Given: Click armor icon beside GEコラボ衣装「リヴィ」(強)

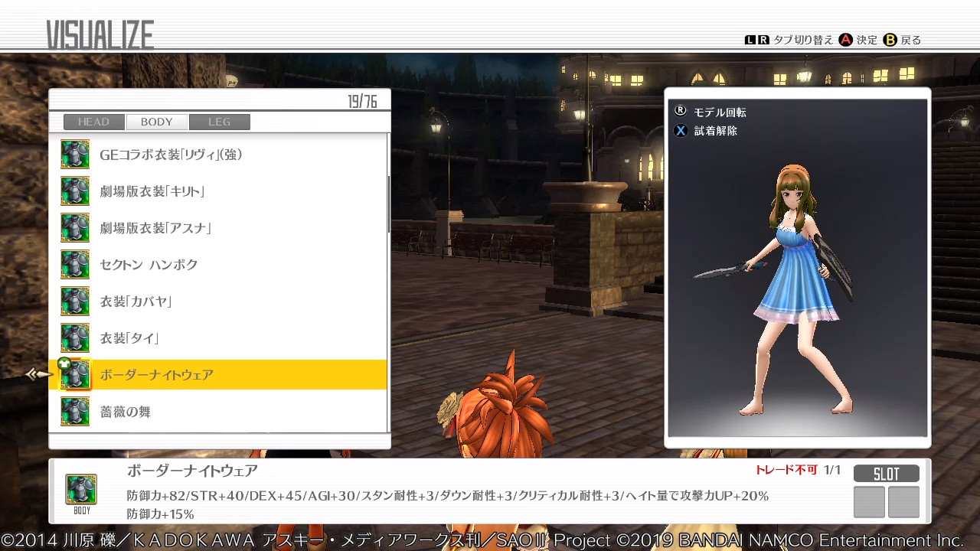Looking at the screenshot, I should click(75, 155).
